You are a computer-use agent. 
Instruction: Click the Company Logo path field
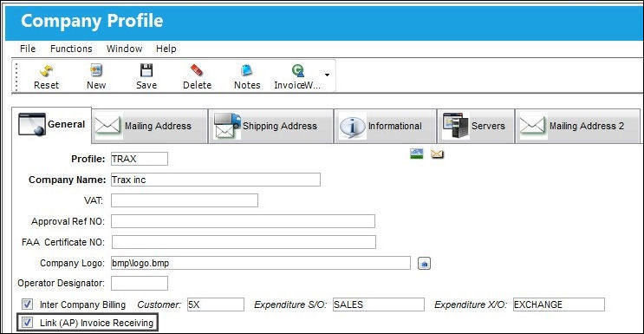click(x=261, y=263)
